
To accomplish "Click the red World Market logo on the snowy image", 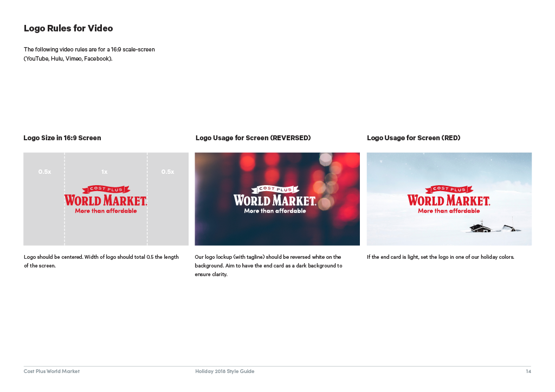I will tap(449, 200).
